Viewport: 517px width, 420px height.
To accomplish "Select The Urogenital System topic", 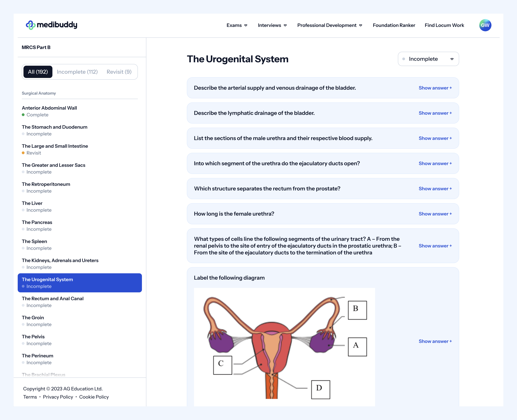I will (80, 283).
